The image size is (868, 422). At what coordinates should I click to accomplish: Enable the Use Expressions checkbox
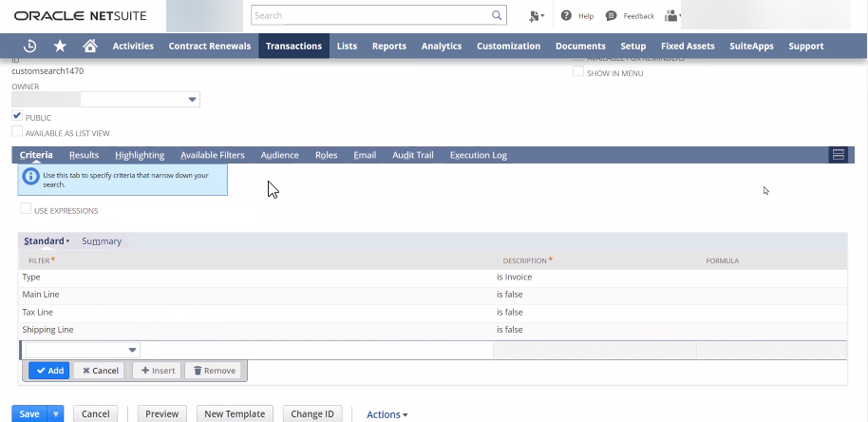point(26,209)
